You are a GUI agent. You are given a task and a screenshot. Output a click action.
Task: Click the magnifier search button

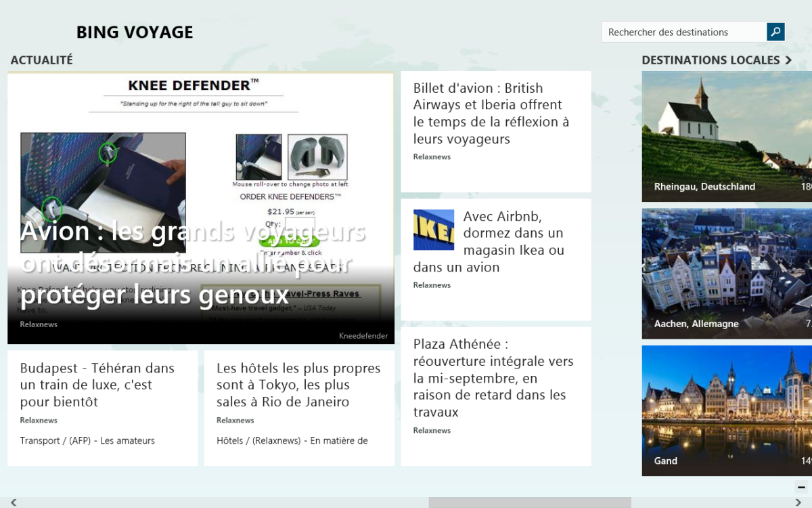point(775,32)
